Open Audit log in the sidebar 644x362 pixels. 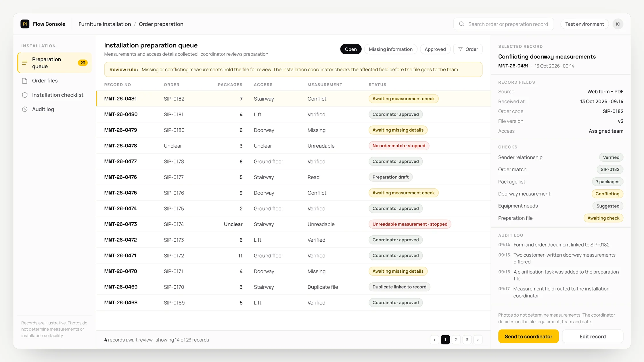(55, 109)
